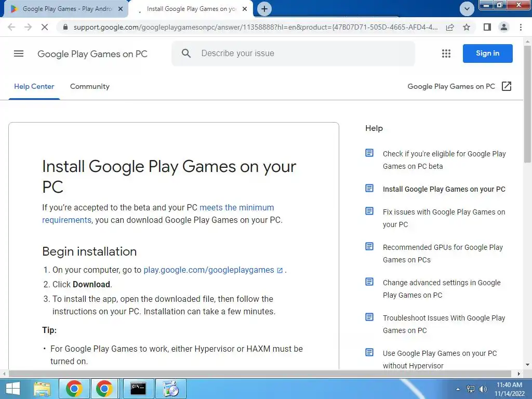Toggle the Chrome side panel icon
The height and width of the screenshot is (399, 532).
click(x=487, y=27)
